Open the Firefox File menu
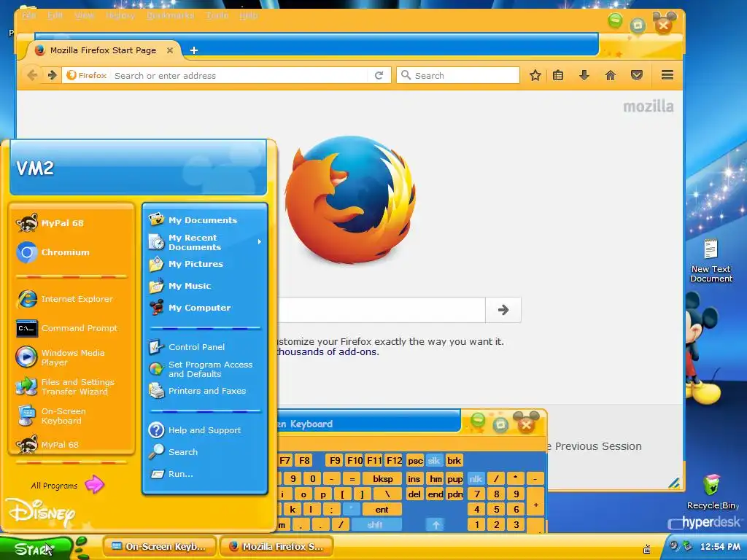Screen dimensions: 747x560 tap(28, 15)
